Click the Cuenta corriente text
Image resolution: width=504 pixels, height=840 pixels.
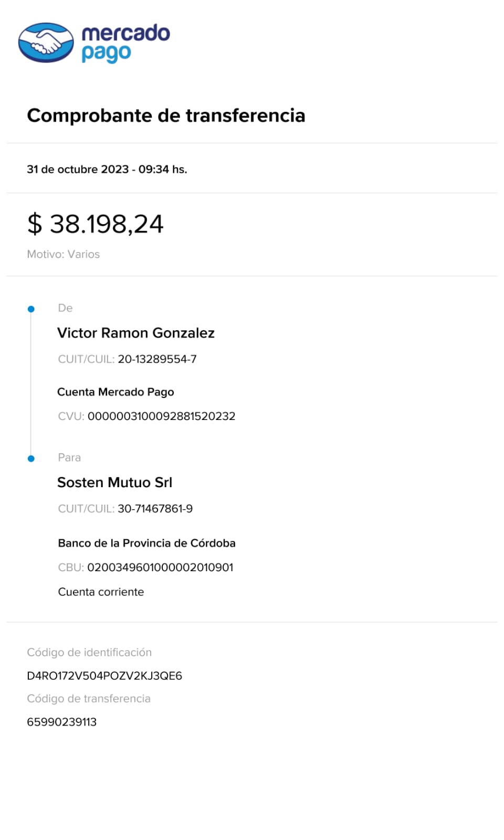tap(101, 592)
